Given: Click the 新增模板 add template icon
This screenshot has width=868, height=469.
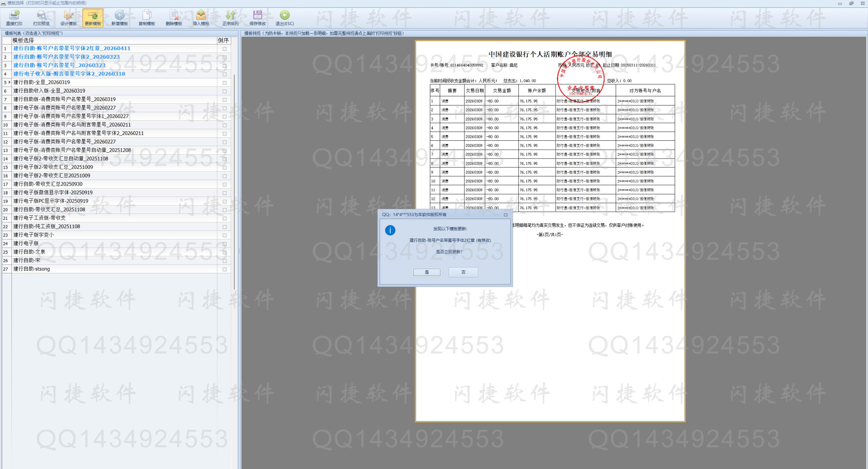Looking at the screenshot, I should [119, 16].
